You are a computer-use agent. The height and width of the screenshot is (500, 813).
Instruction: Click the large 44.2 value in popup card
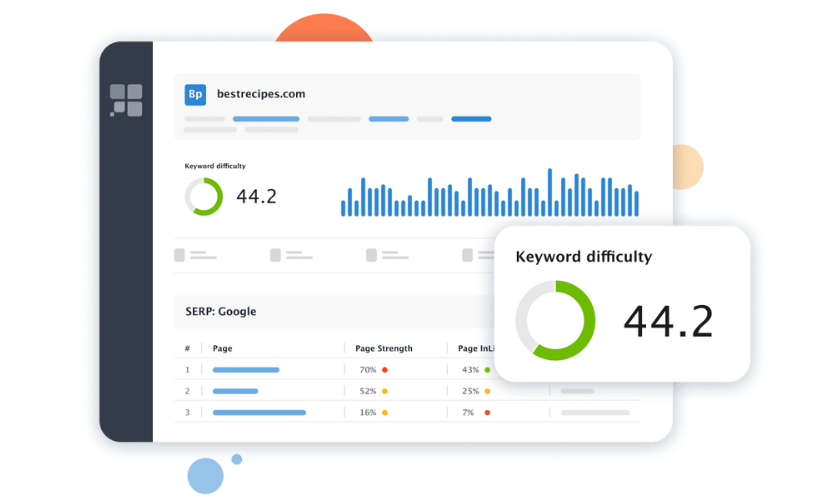tap(668, 322)
